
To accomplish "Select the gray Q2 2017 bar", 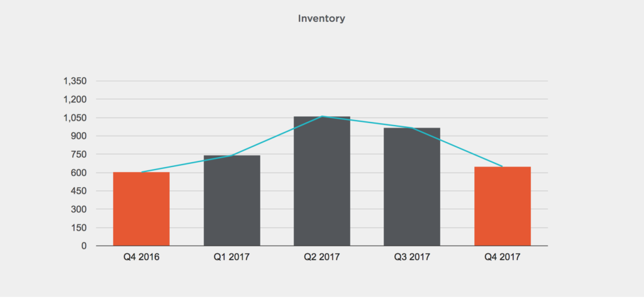I will click(x=322, y=181).
